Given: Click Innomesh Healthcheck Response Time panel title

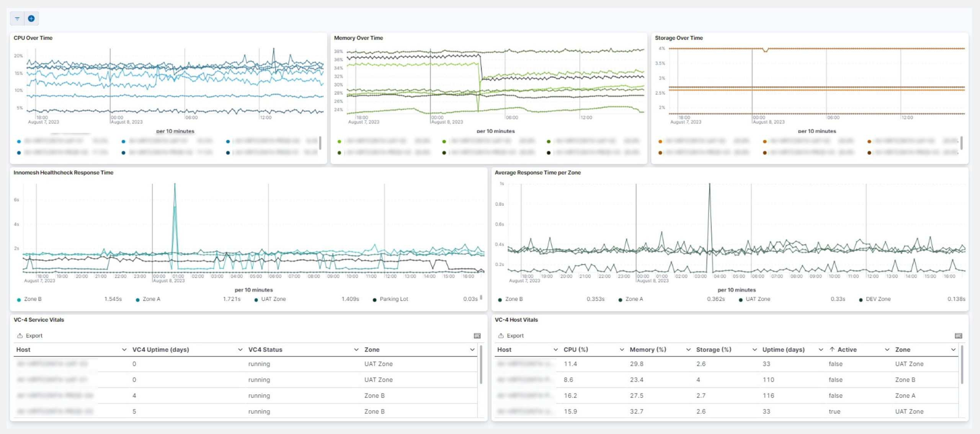Looking at the screenshot, I should point(64,173).
